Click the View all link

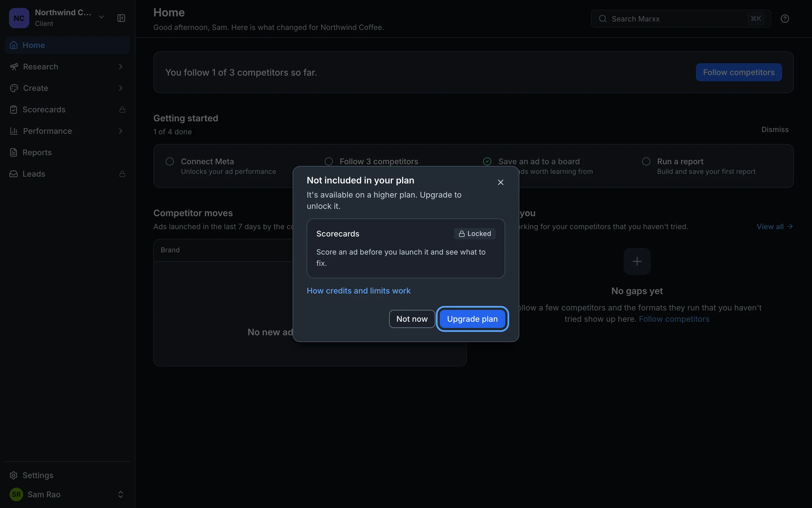point(774,227)
